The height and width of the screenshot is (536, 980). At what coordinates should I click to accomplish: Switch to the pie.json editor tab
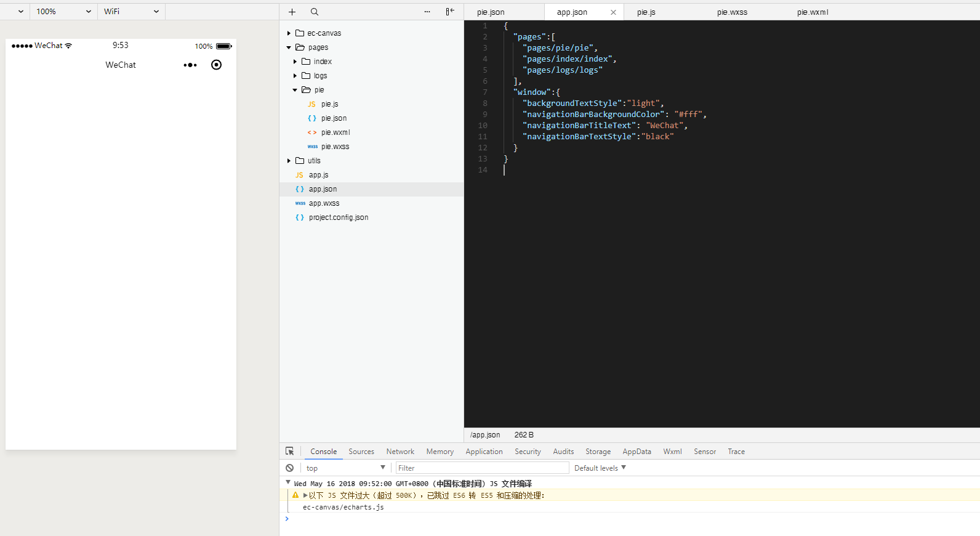[x=491, y=12]
